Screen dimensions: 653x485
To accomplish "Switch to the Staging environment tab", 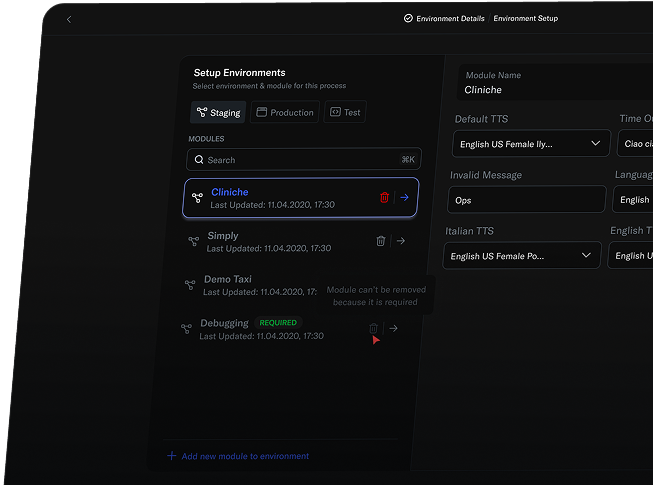I will click(x=217, y=113).
